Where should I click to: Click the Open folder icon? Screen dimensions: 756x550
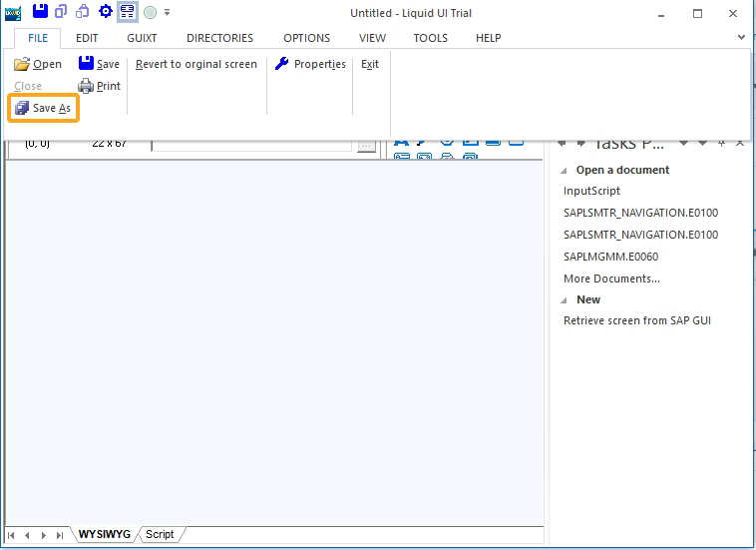22,64
